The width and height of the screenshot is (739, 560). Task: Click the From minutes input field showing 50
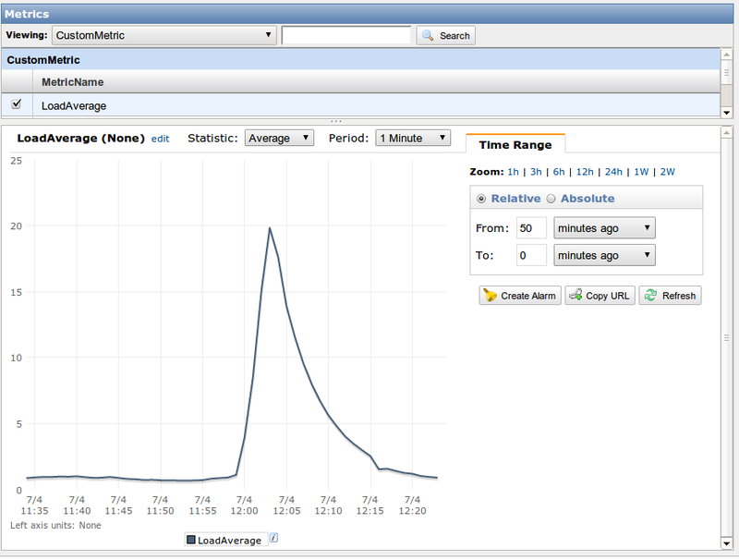coord(533,227)
